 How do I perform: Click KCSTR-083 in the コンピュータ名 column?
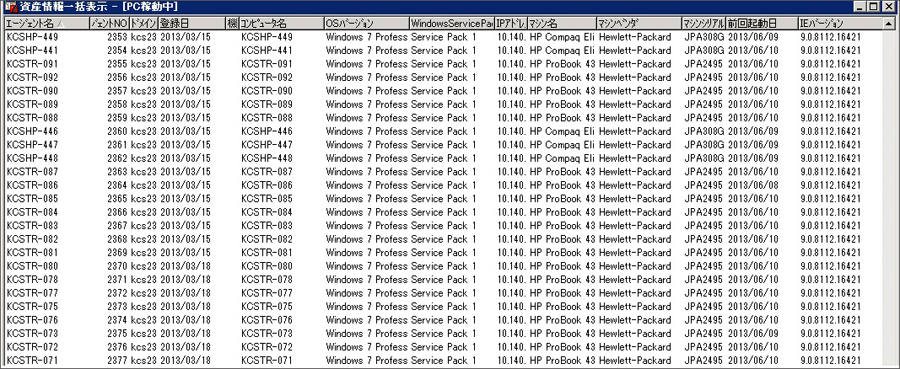point(267,226)
